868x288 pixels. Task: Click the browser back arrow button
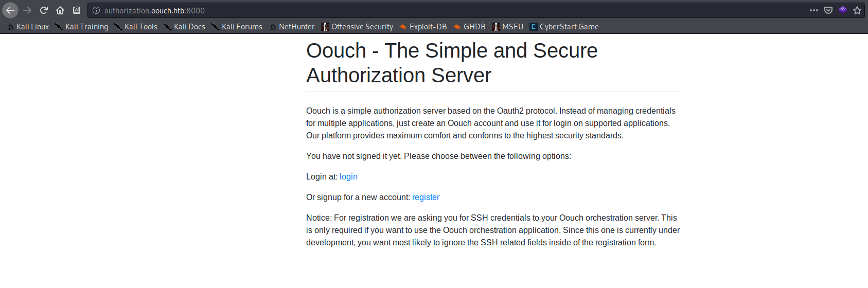click(10, 10)
